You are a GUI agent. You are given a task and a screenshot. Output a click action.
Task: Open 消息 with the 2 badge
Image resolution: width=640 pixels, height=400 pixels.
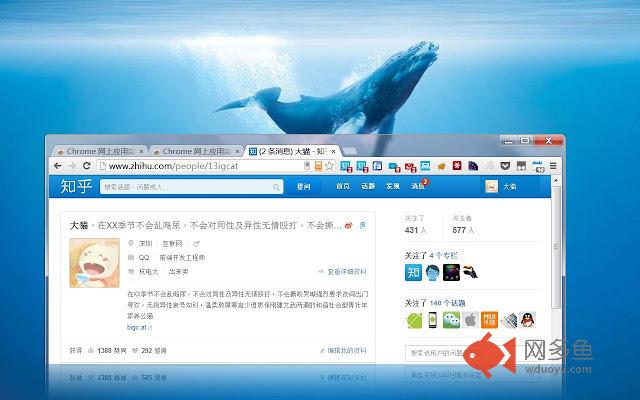tap(418, 186)
